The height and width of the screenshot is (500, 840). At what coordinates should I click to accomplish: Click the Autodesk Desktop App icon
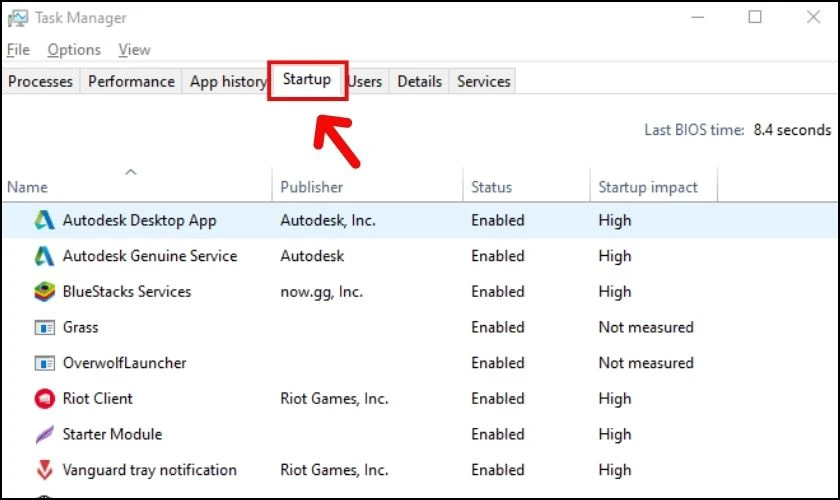coord(44,220)
